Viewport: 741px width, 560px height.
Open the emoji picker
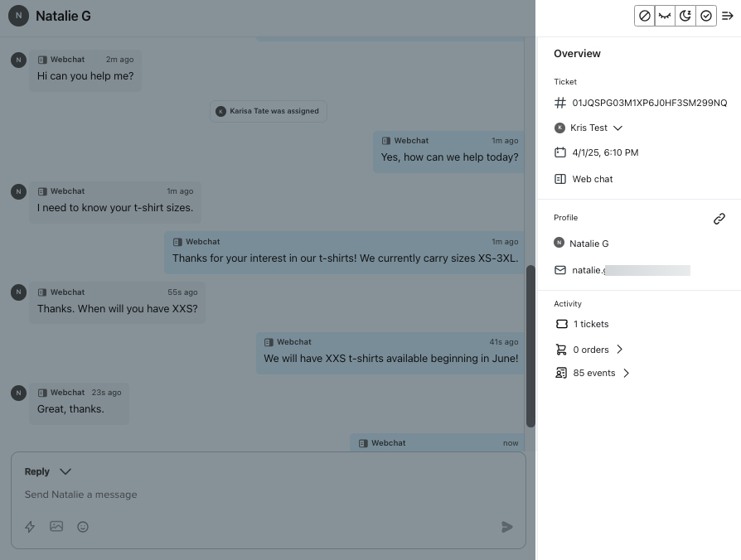(83, 527)
